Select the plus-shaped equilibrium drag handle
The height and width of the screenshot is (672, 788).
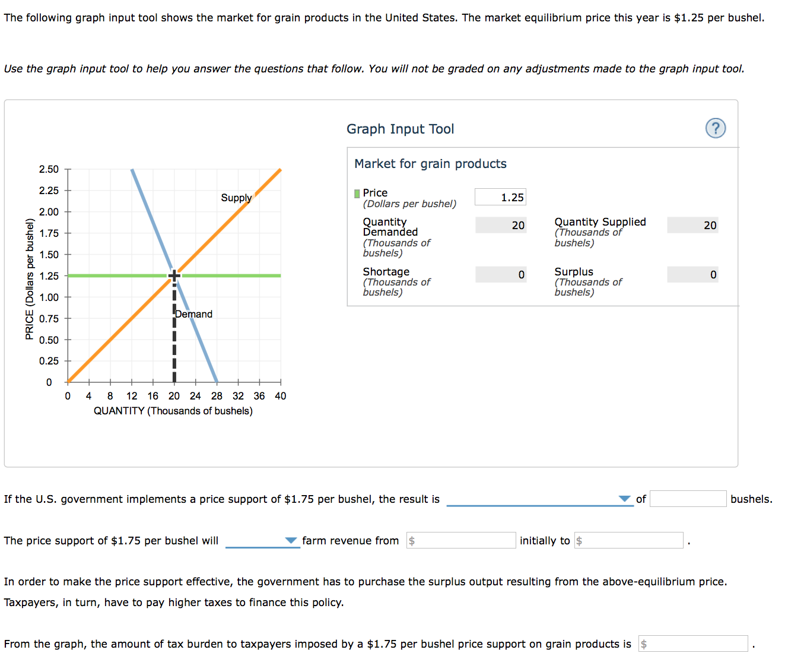point(174,275)
